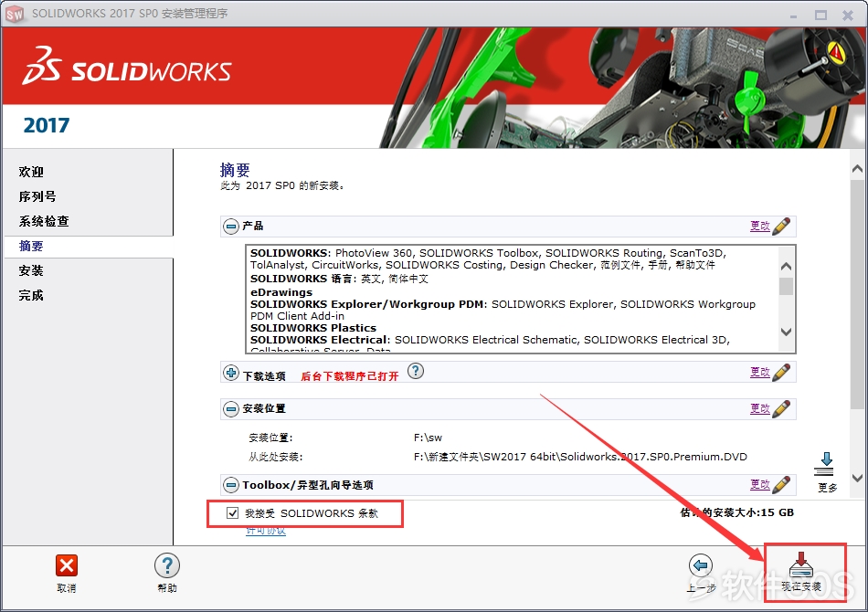Select 完成 step in sidebar
Image resolution: width=868 pixels, height=612 pixels.
pyautogui.click(x=31, y=295)
